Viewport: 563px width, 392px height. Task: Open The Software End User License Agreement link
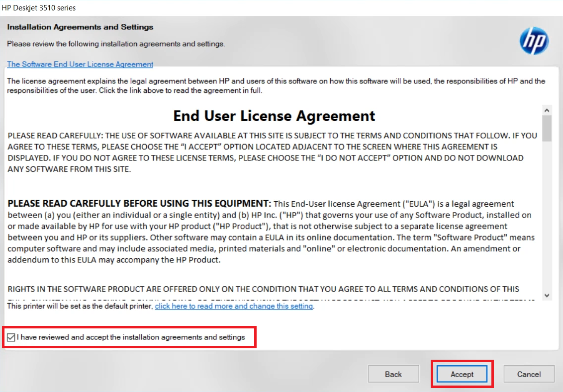[x=80, y=64]
